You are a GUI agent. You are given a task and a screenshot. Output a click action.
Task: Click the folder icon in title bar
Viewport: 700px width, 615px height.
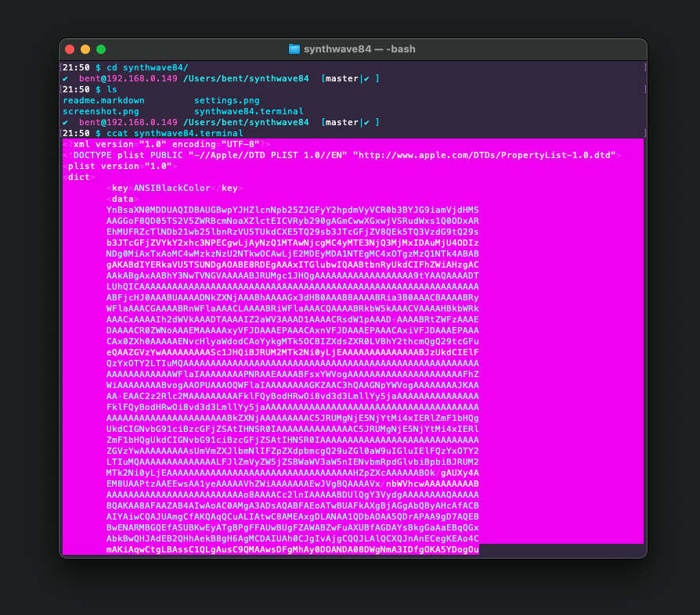294,49
